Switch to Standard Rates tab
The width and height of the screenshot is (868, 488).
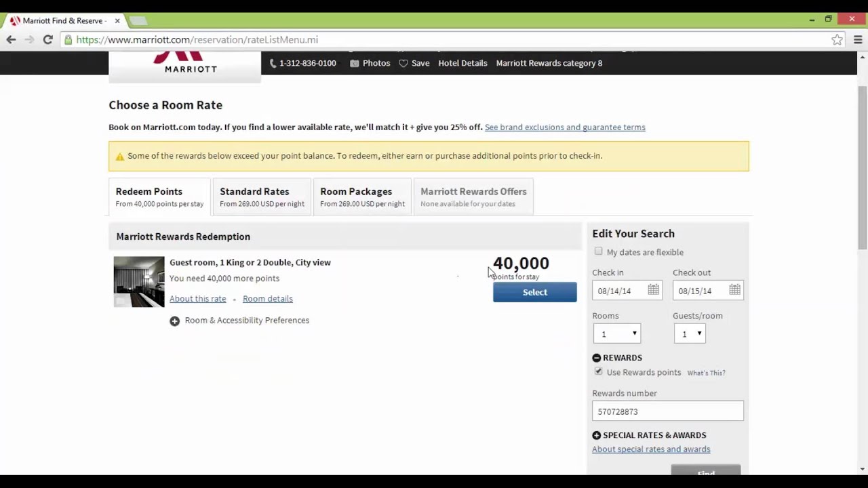point(262,197)
